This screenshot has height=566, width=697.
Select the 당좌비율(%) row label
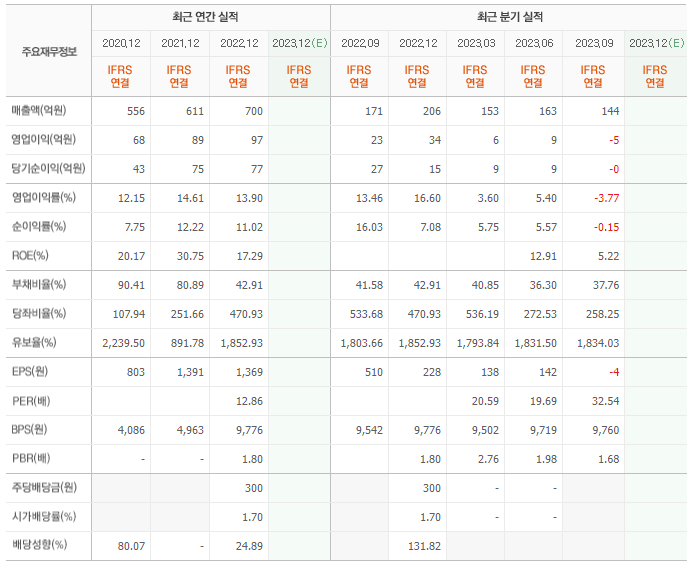39,313
